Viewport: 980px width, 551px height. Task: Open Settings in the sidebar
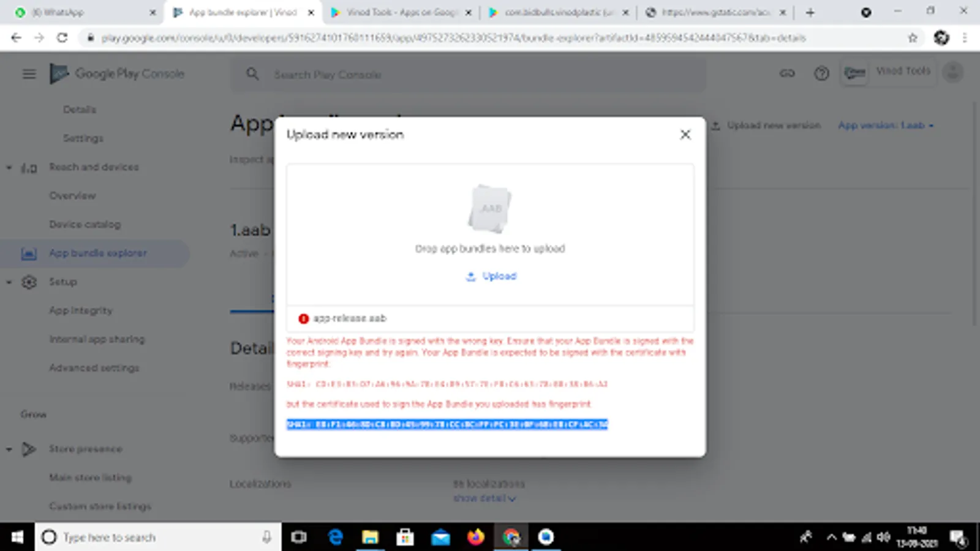[x=83, y=138]
